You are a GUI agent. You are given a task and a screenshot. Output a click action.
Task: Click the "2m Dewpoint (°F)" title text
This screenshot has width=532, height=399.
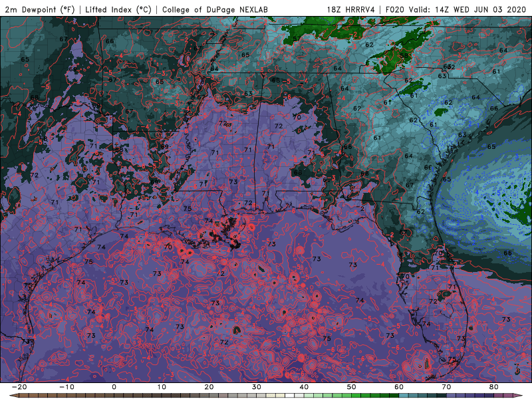coord(40,9)
